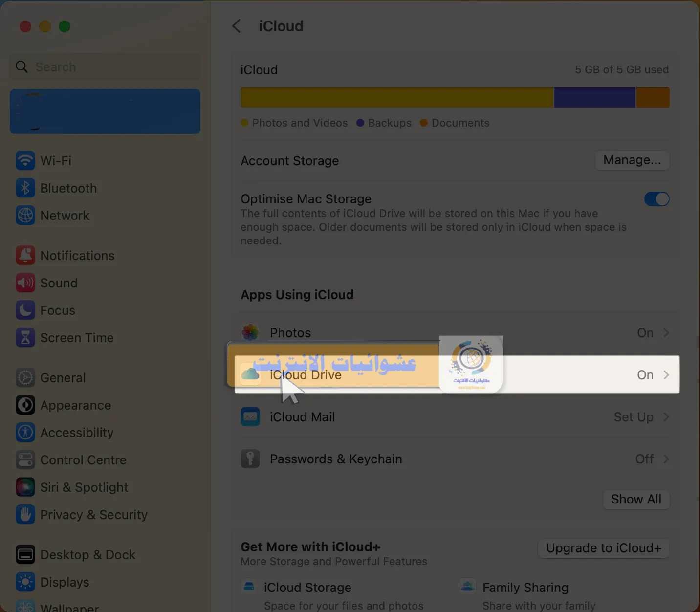Click the Notifications bell icon
700x612 pixels.
pyautogui.click(x=25, y=255)
